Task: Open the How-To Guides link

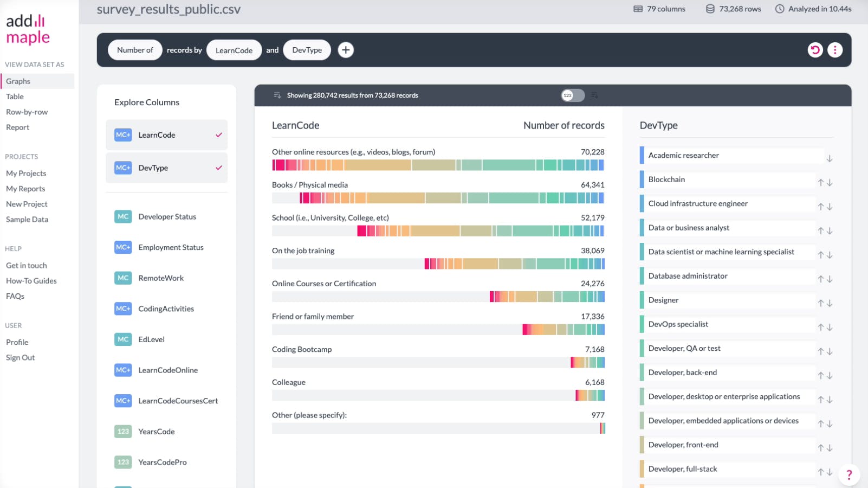Action: [x=31, y=281]
